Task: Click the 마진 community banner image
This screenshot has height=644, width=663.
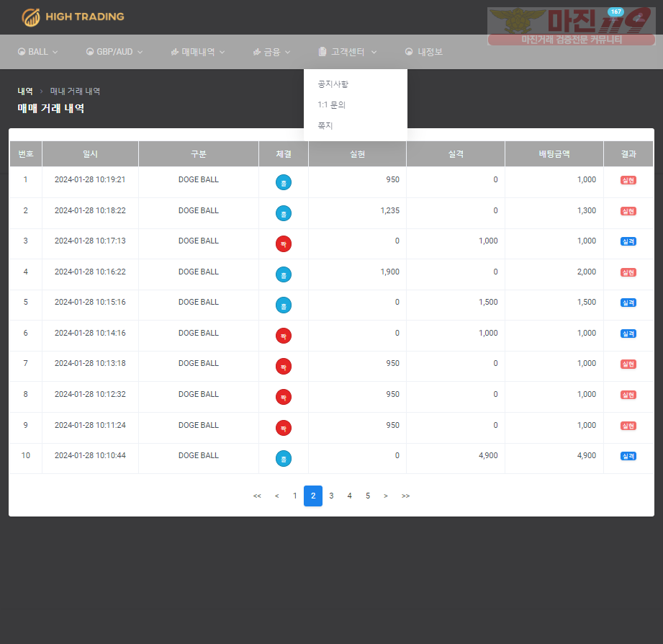Action: (572, 26)
